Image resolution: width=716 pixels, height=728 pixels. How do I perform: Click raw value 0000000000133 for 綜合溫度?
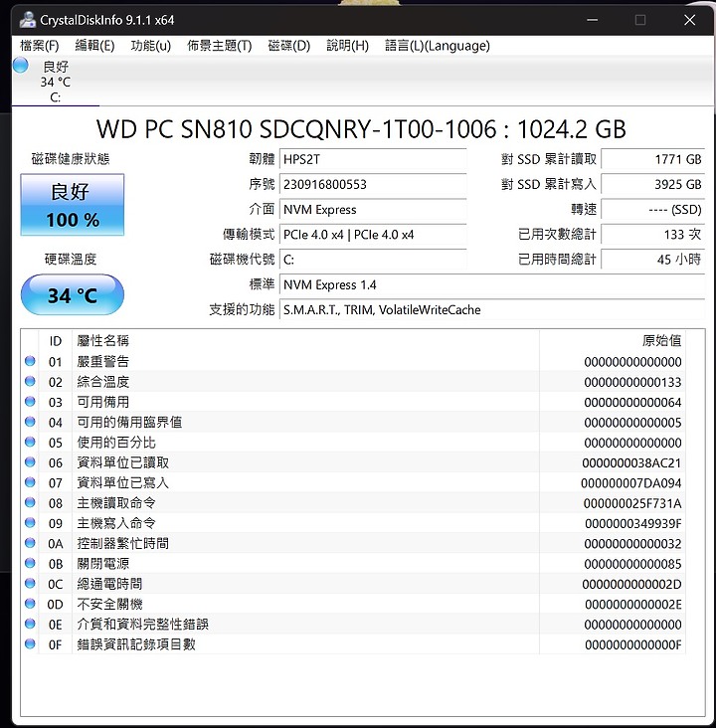(x=632, y=382)
